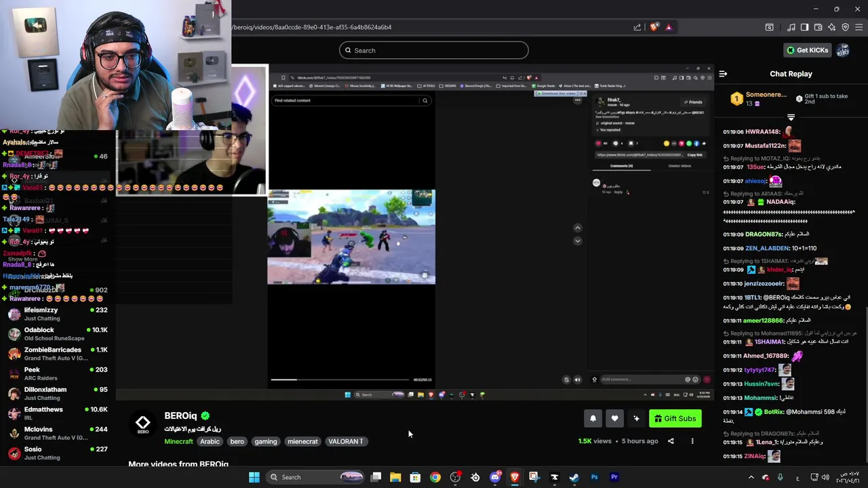The width and height of the screenshot is (868, 488).
Task: Click the share page icon in address bar
Action: click(x=637, y=27)
